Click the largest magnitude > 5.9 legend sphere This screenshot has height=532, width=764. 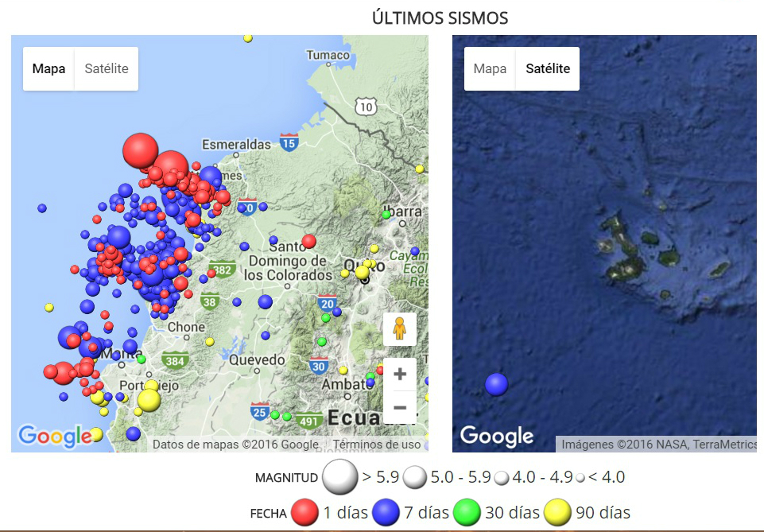tap(340, 476)
